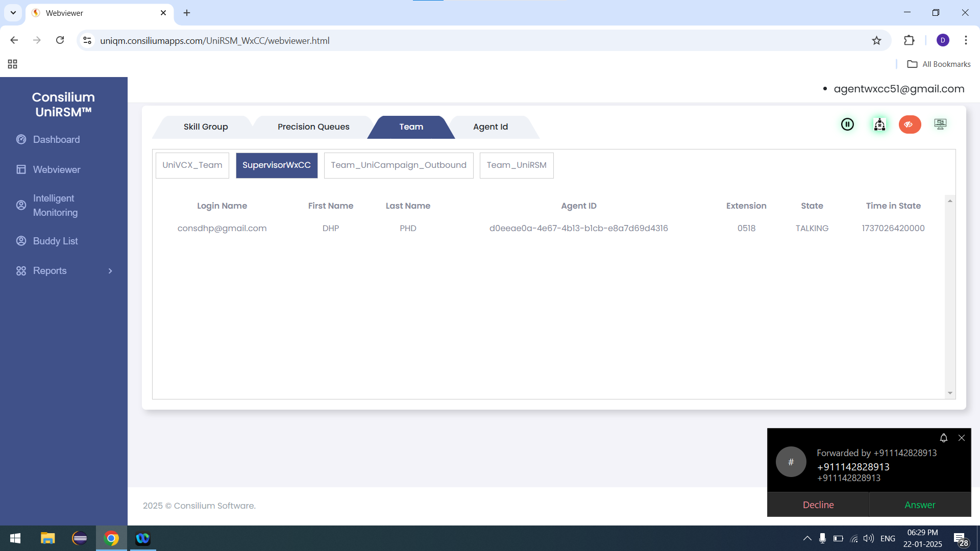Select the Agent Id tab
The width and height of the screenshot is (980, 551).
[x=490, y=127]
